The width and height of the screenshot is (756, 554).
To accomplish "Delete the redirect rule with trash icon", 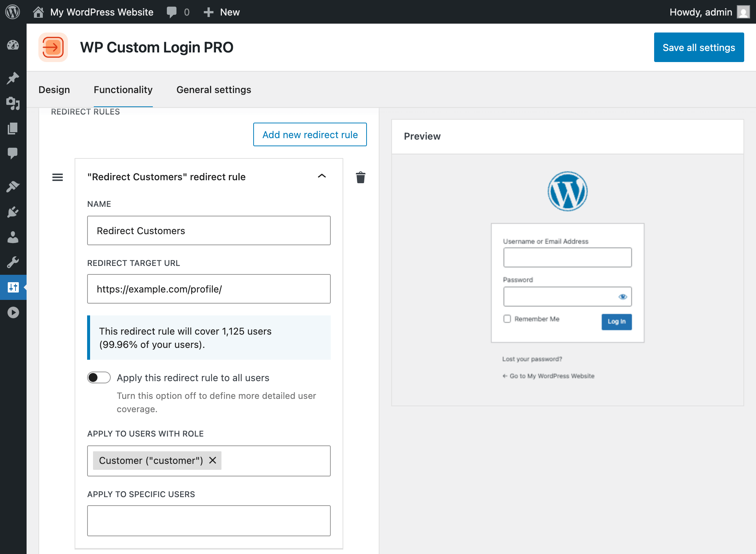I will pyautogui.click(x=360, y=177).
